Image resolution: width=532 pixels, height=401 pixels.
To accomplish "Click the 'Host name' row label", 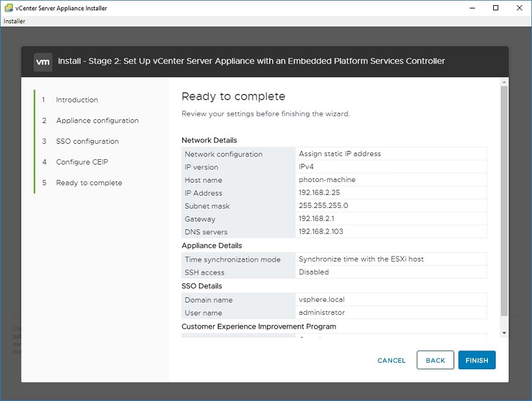I will tap(203, 180).
